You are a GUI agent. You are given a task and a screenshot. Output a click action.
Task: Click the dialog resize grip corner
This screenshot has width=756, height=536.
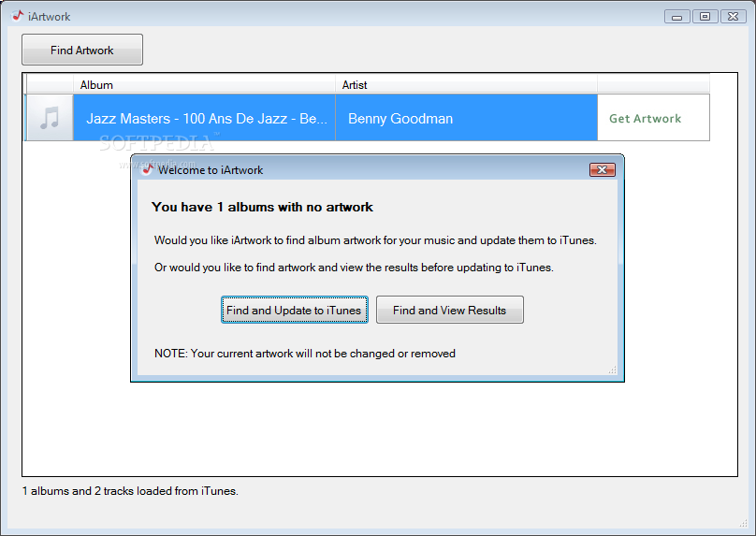click(x=613, y=370)
